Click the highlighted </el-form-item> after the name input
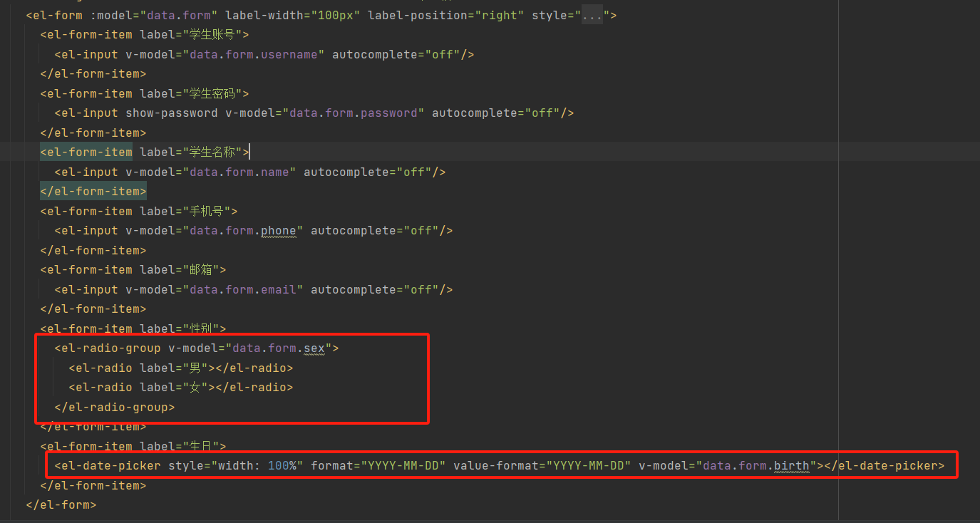The image size is (980, 523). (x=93, y=191)
